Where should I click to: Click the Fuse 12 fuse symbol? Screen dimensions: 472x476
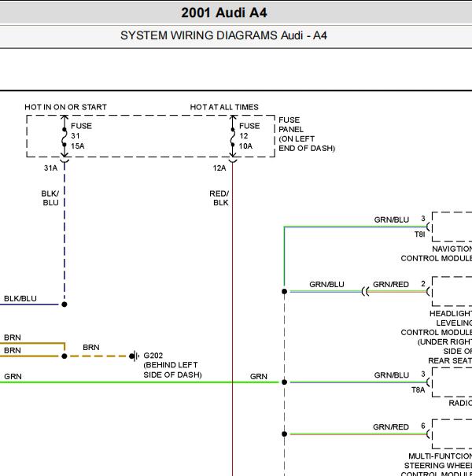pos(233,137)
